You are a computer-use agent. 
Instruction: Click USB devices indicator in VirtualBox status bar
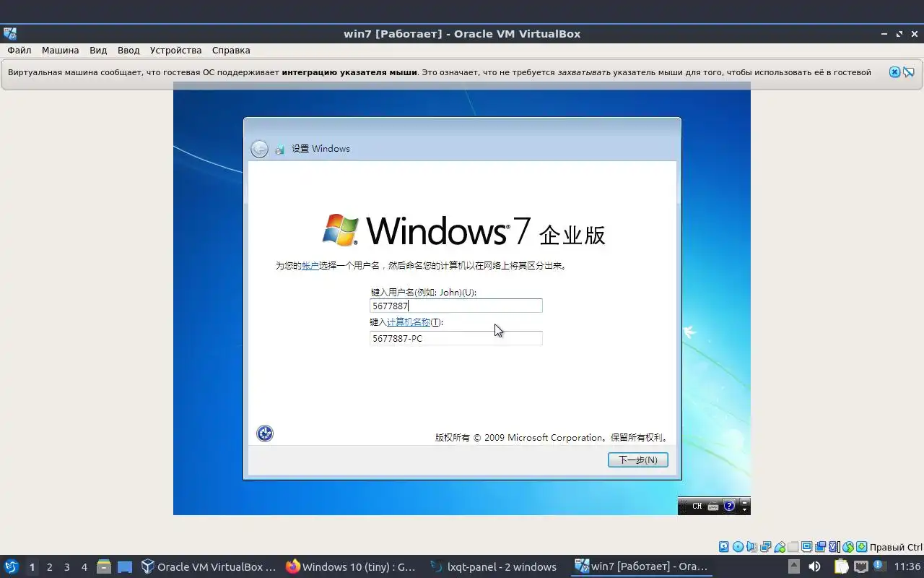(780, 547)
